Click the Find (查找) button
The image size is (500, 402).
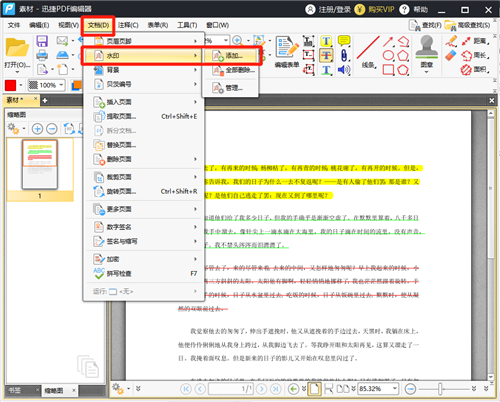(426, 25)
